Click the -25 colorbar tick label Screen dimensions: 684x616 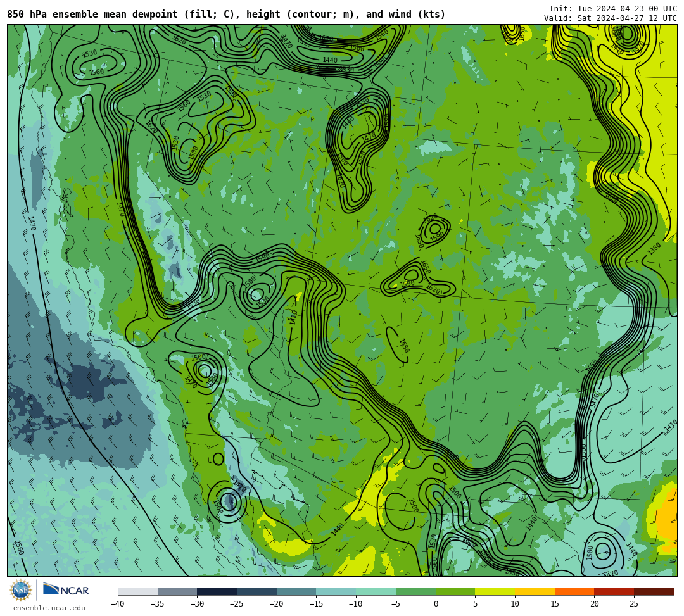click(x=237, y=604)
